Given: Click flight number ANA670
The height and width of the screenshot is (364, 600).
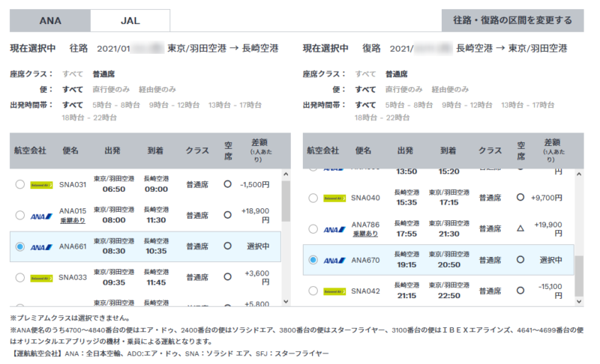Looking at the screenshot, I should click(365, 260).
